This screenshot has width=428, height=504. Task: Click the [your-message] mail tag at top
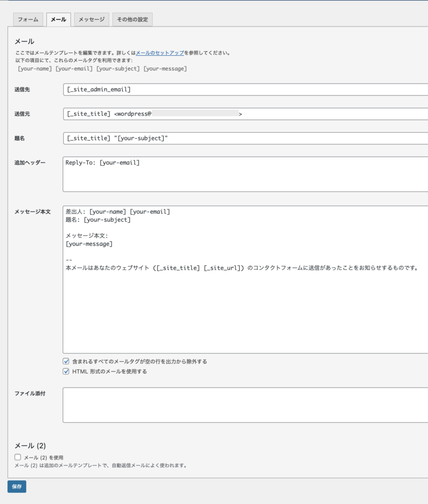click(165, 68)
